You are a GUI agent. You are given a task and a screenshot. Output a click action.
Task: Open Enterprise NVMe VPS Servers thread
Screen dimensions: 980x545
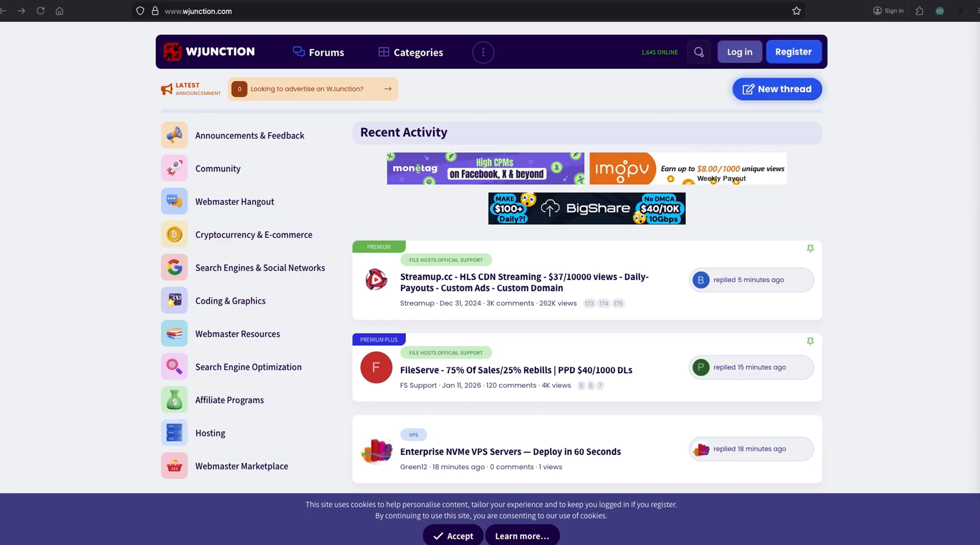pyautogui.click(x=510, y=452)
